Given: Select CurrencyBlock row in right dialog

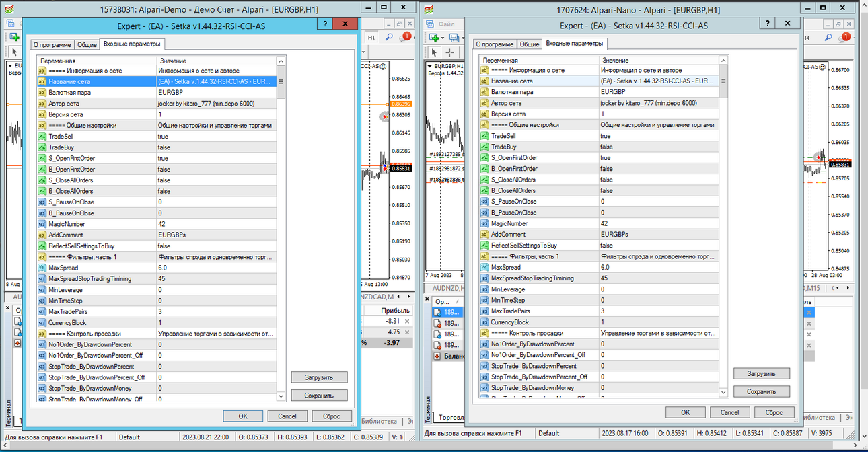Looking at the screenshot, I should click(x=599, y=322).
